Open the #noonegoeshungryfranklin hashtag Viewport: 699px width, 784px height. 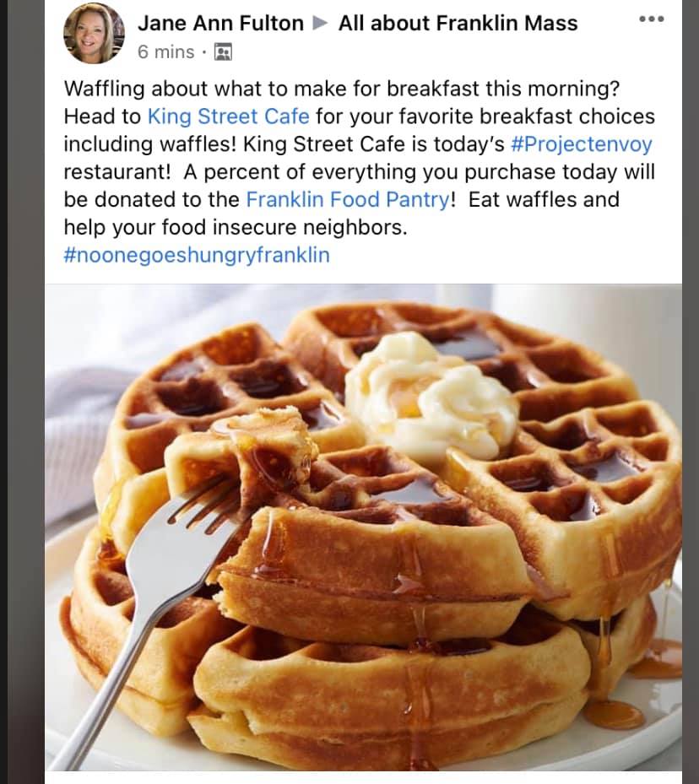coord(196,256)
